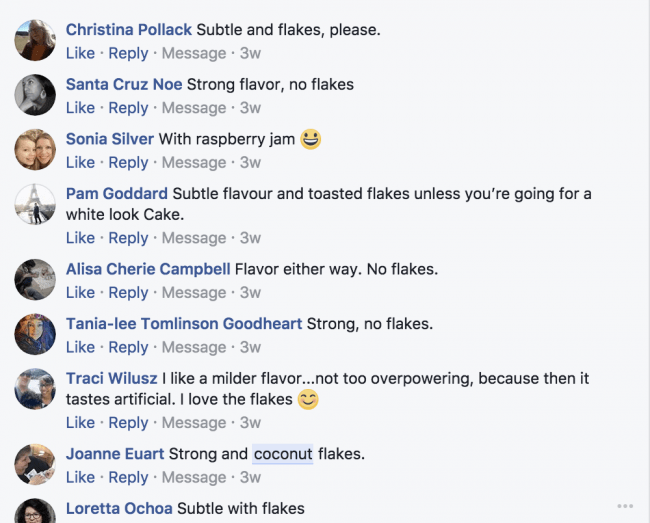Like Christina Pollack's comment
650x523 pixels.
click(80, 53)
